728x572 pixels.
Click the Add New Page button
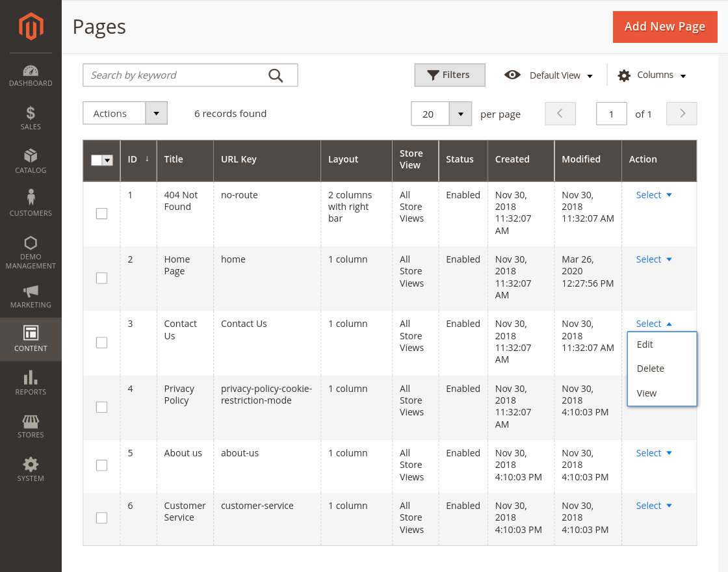[x=664, y=27]
